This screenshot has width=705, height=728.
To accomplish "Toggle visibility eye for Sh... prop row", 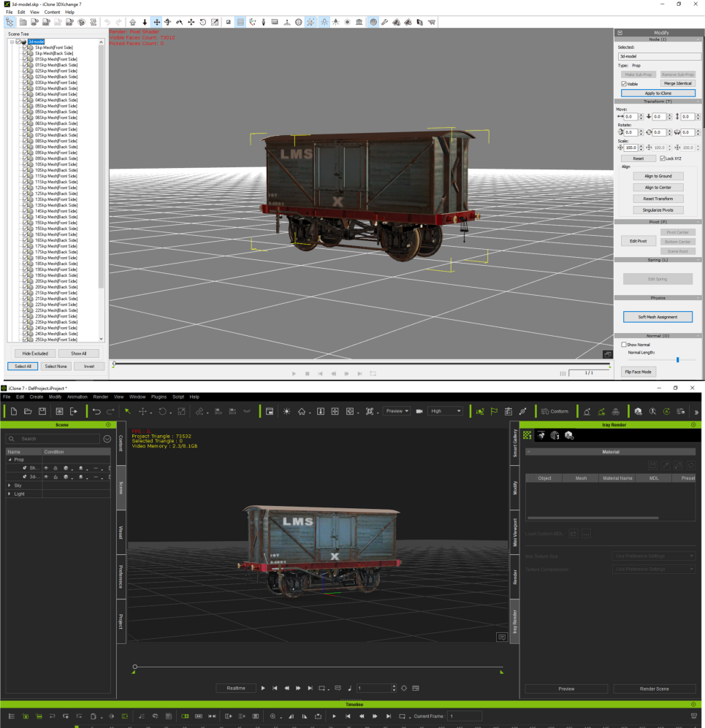I will pos(46,468).
